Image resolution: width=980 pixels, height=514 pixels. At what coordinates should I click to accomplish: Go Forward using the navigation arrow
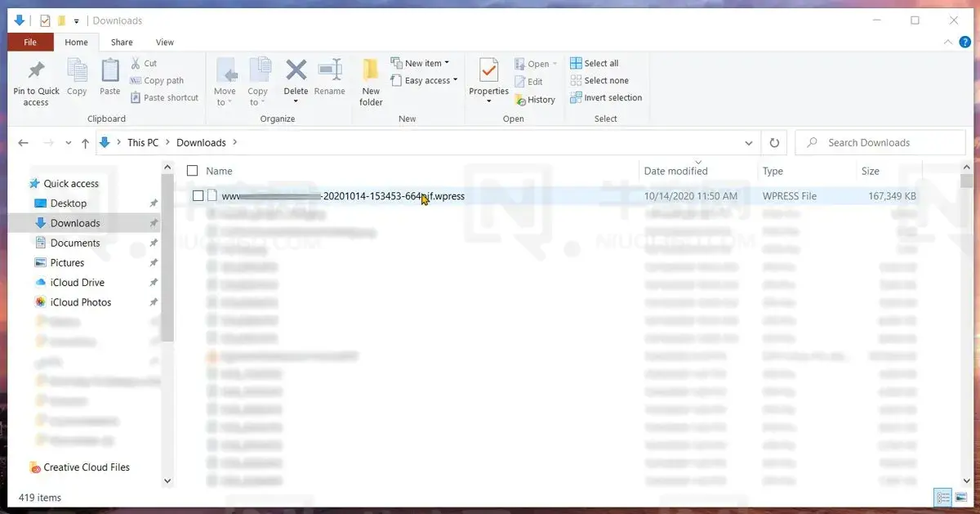[x=48, y=143]
